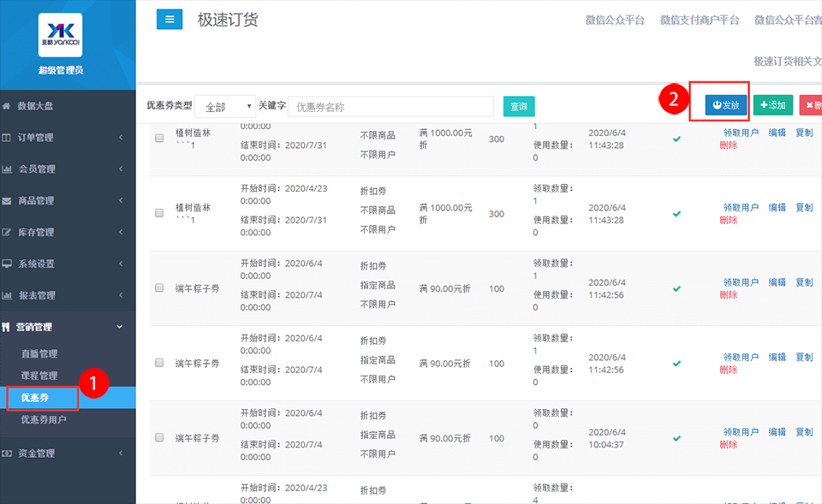Click green check mark in 10:04:37 row

point(676,438)
